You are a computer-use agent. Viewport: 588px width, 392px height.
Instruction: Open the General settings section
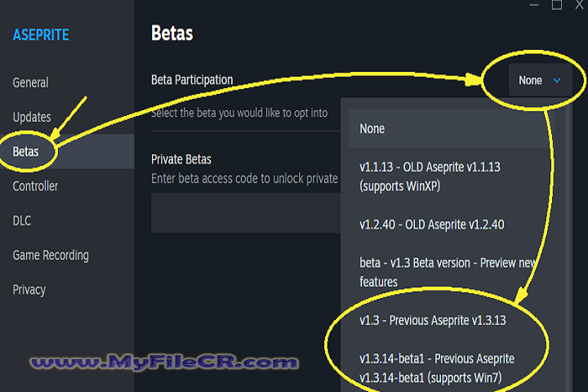click(x=30, y=82)
